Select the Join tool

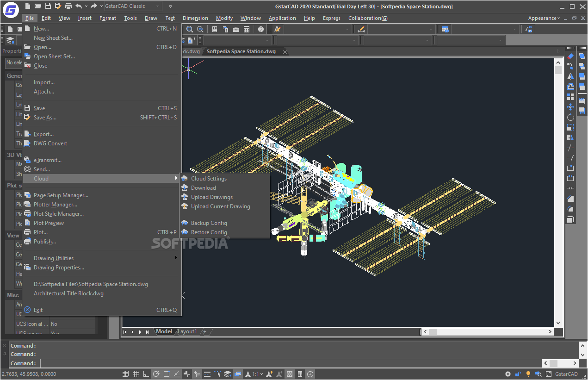click(x=570, y=188)
